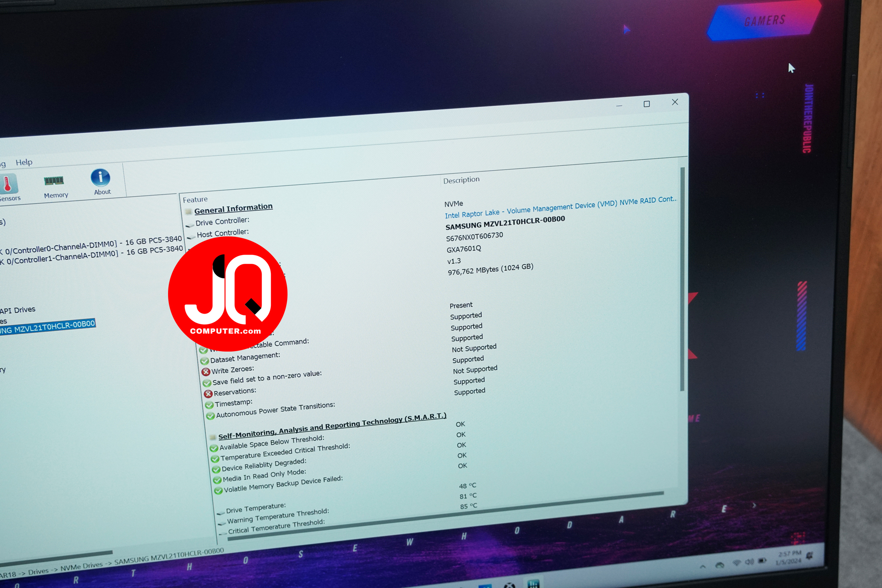The width and height of the screenshot is (882, 588).
Task: Select the NVMe drive controller value
Action: coord(454,203)
